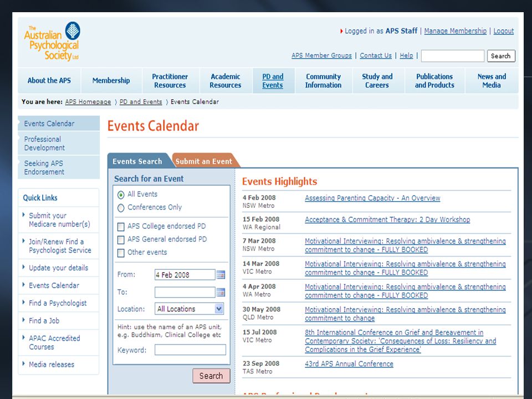Open the Find a Job quick link
This screenshot has height=399, width=532.
pyautogui.click(x=44, y=321)
